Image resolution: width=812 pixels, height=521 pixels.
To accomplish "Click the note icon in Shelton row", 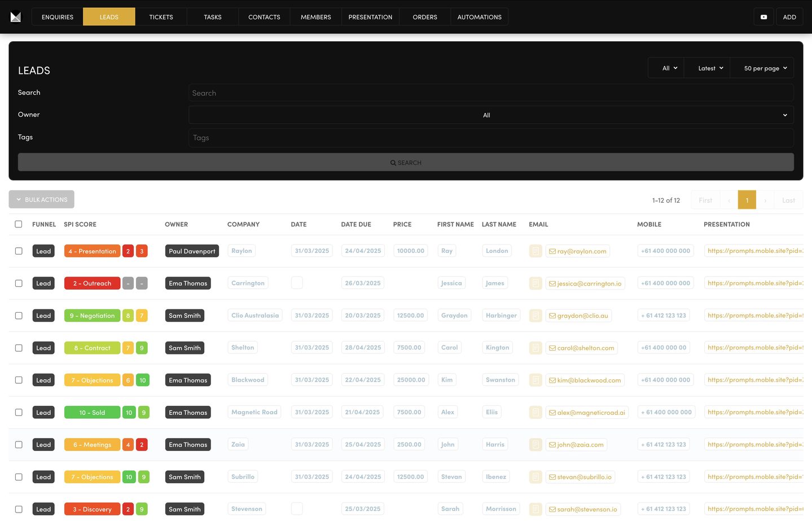I will click(x=536, y=348).
